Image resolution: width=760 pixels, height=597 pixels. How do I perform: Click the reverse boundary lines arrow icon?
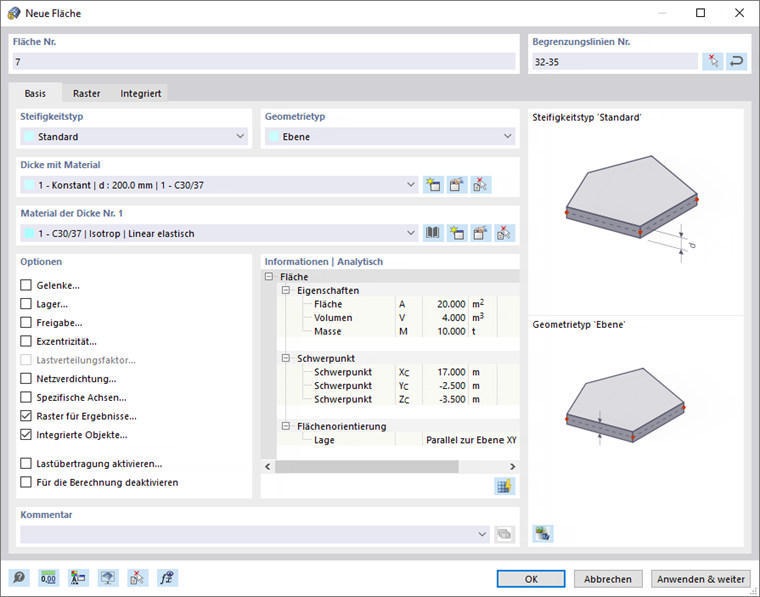tap(736, 62)
